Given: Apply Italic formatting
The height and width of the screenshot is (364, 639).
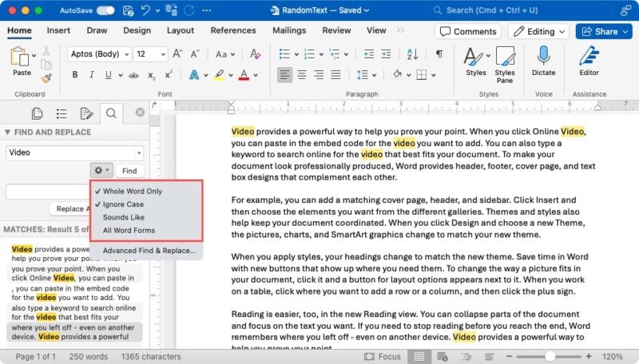Looking at the screenshot, I should click(92, 75).
